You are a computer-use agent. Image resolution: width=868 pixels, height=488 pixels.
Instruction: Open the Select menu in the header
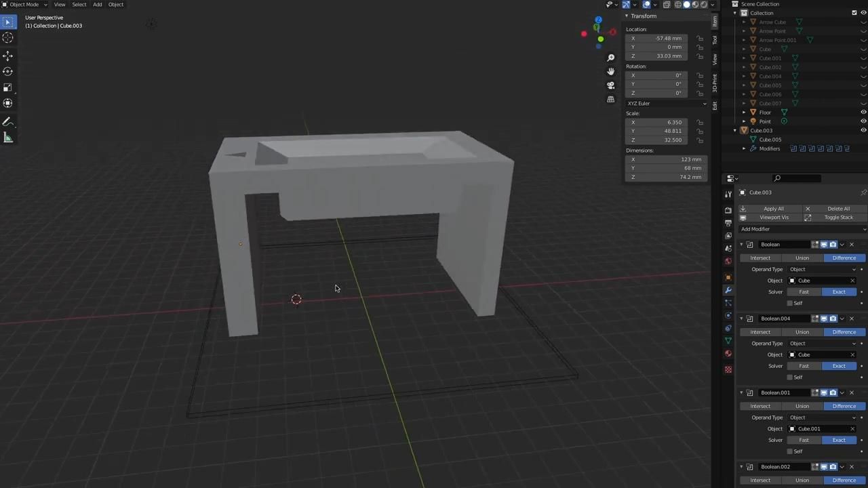pyautogui.click(x=79, y=5)
